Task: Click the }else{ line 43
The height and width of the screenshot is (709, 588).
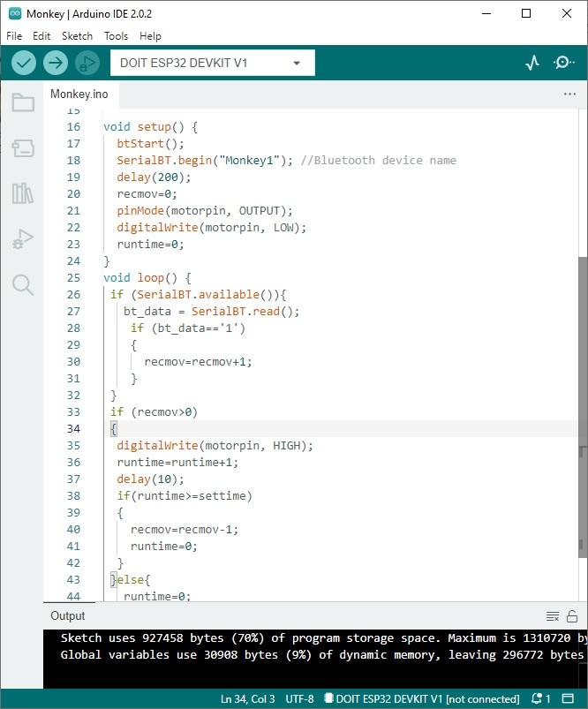Action: [131, 580]
